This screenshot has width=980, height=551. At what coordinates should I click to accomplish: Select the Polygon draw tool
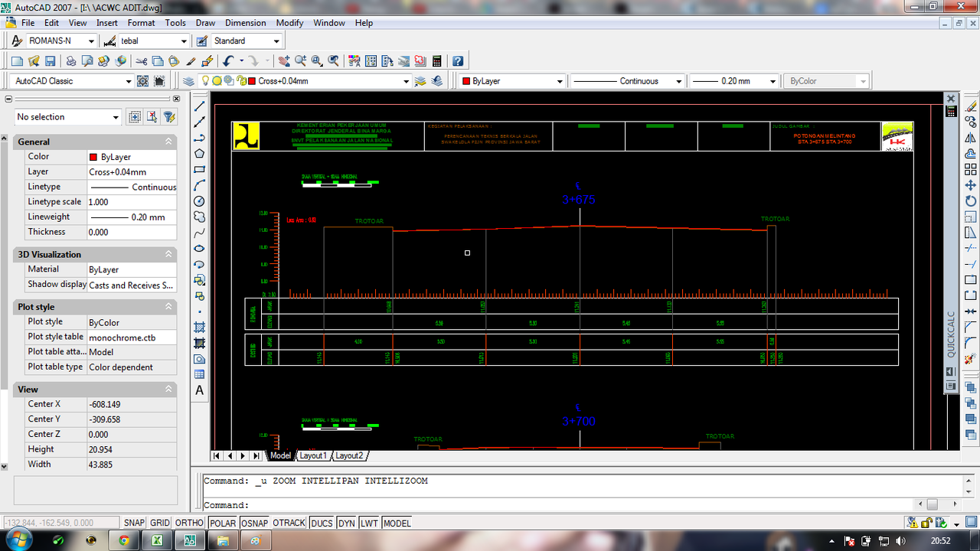point(200,154)
